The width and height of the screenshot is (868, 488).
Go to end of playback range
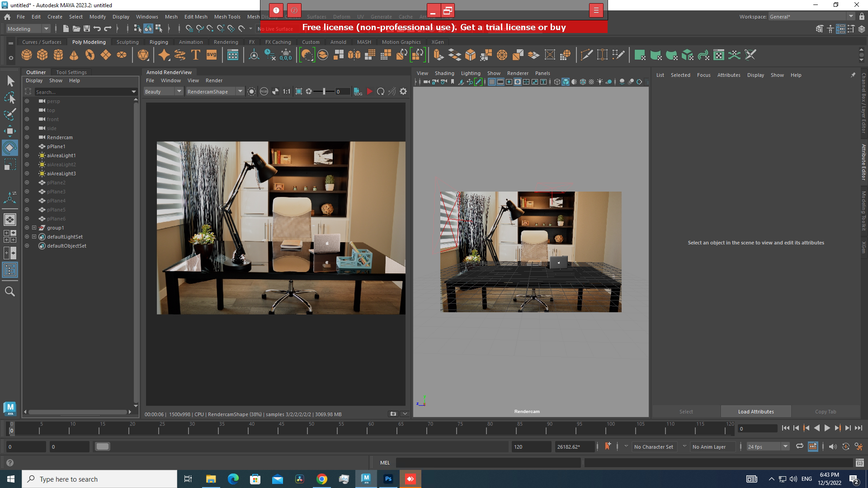coord(858,428)
